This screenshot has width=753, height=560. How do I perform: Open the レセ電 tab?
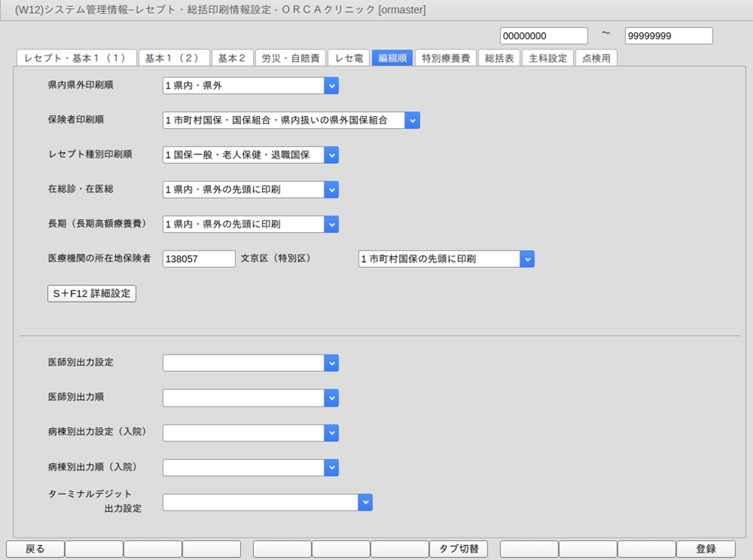349,58
